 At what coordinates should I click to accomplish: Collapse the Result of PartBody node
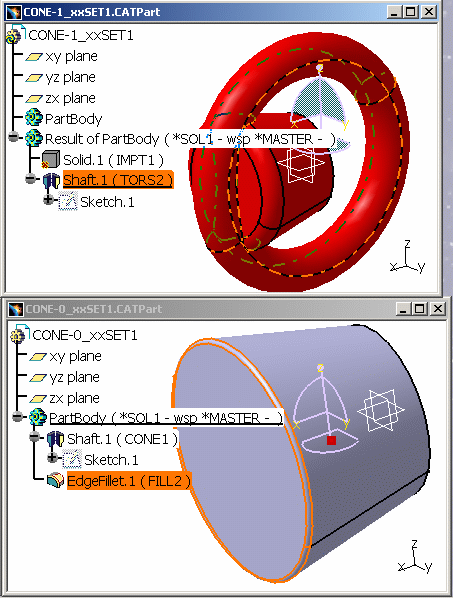tap(14, 137)
